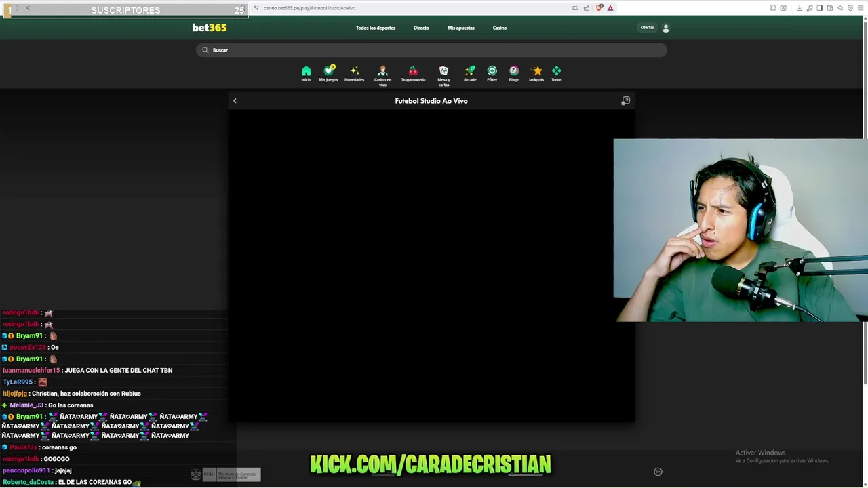Click chat username pocoyZx123
This screenshot has height=488, width=868.
(28, 348)
